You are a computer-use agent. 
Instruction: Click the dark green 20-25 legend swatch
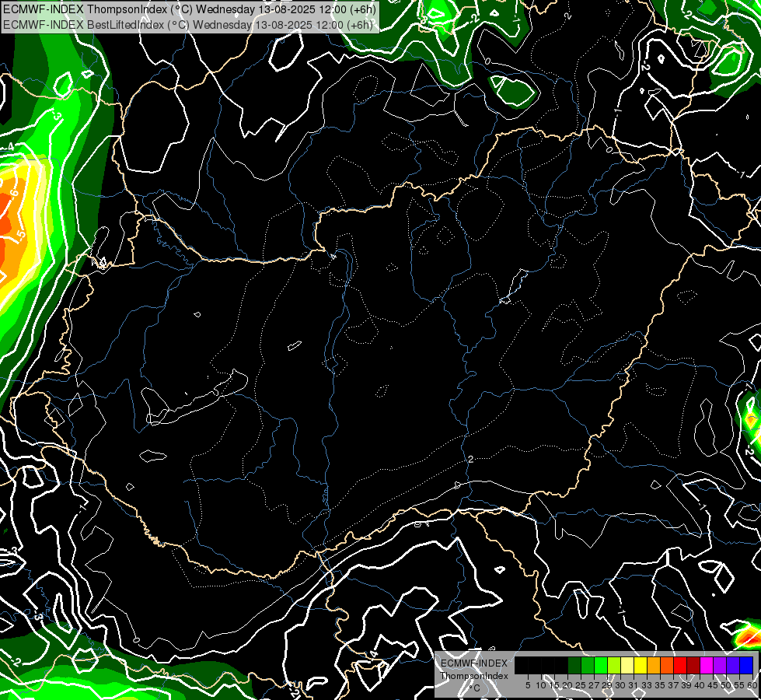coord(574,665)
